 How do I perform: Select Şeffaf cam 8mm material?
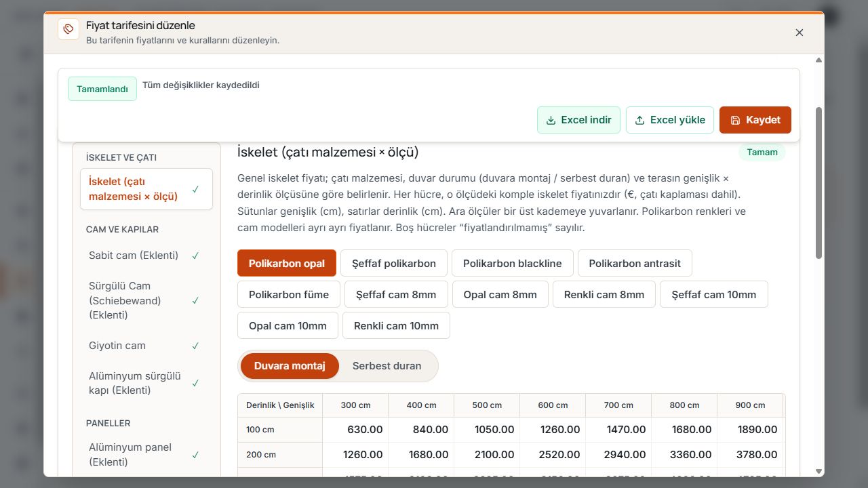[396, 294]
